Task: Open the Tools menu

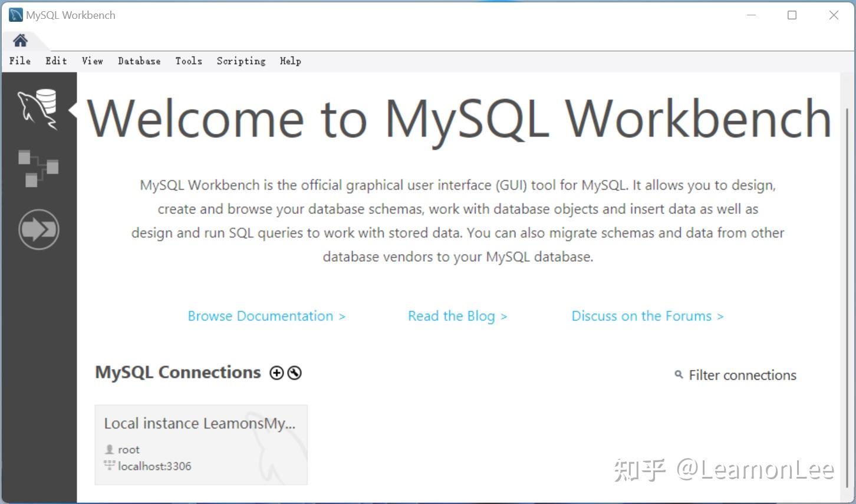Action: pos(189,61)
